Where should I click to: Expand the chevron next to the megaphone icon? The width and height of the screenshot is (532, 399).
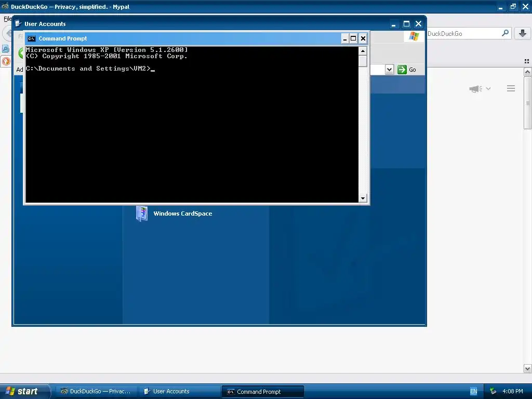[488, 88]
